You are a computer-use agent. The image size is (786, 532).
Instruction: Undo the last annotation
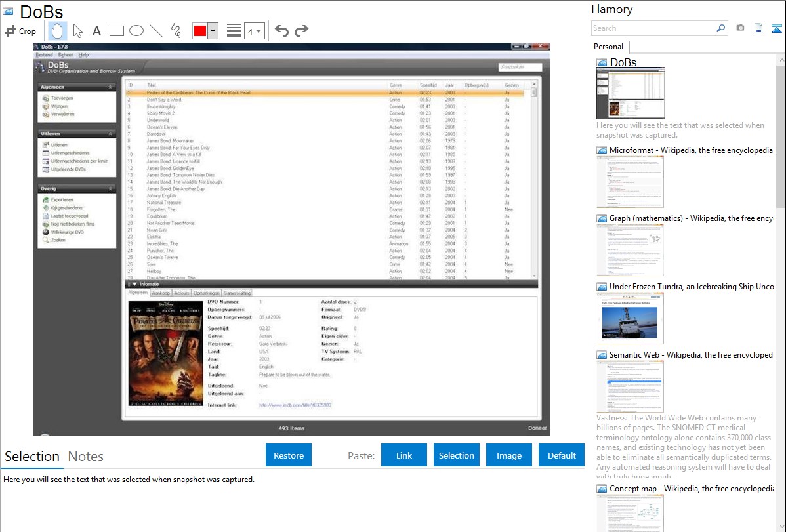click(x=281, y=31)
